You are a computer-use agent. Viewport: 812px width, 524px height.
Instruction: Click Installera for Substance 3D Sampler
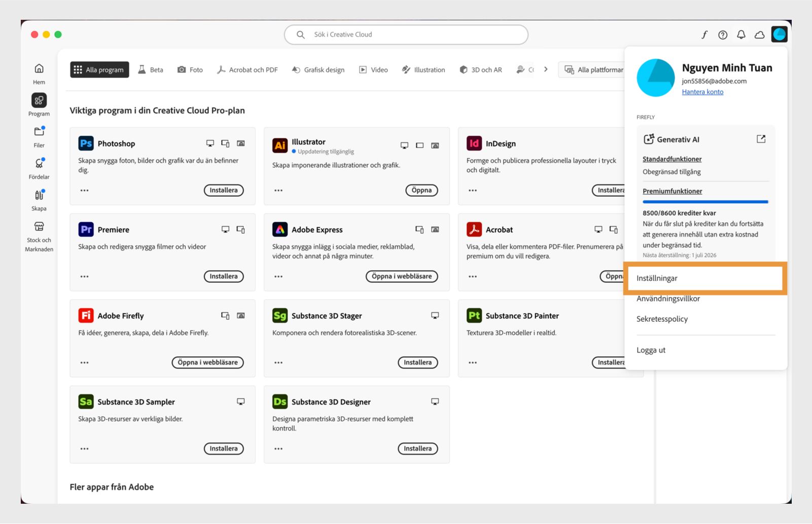pyautogui.click(x=224, y=448)
